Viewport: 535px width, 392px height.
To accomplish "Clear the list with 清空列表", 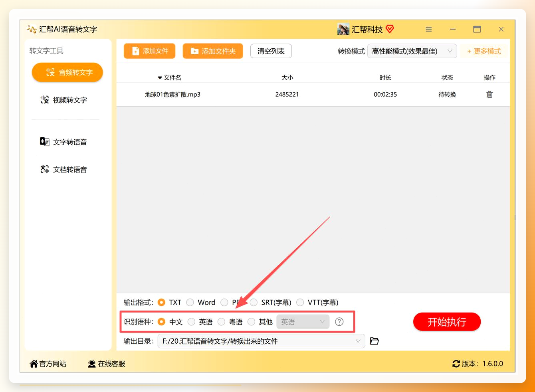I will click(271, 51).
